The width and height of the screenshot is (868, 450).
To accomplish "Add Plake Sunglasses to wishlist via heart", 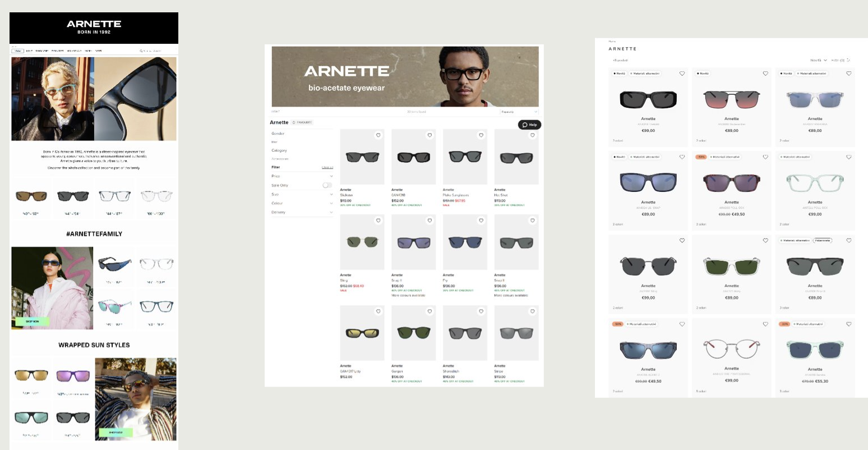I will (481, 135).
